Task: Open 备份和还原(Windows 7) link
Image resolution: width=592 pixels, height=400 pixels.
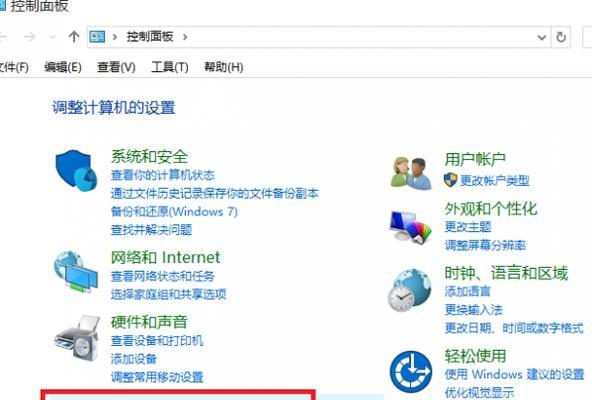Action: (174, 212)
